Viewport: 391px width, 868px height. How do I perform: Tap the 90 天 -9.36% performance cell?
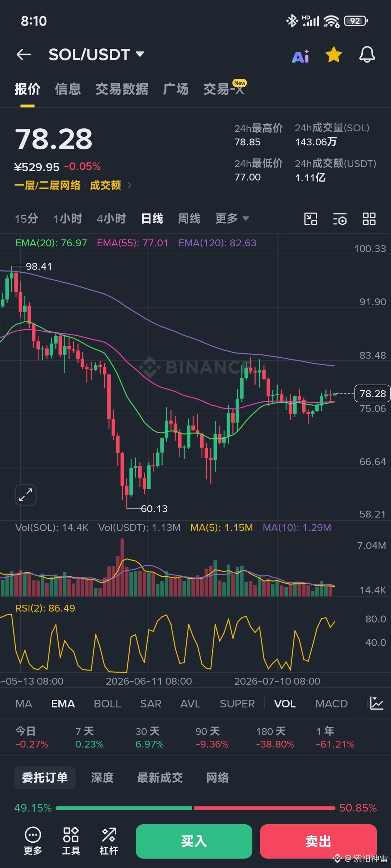pyautogui.click(x=212, y=737)
